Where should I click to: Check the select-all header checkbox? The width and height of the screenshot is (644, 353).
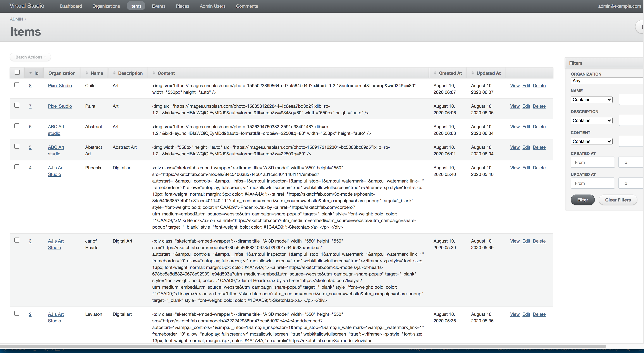[x=17, y=72]
